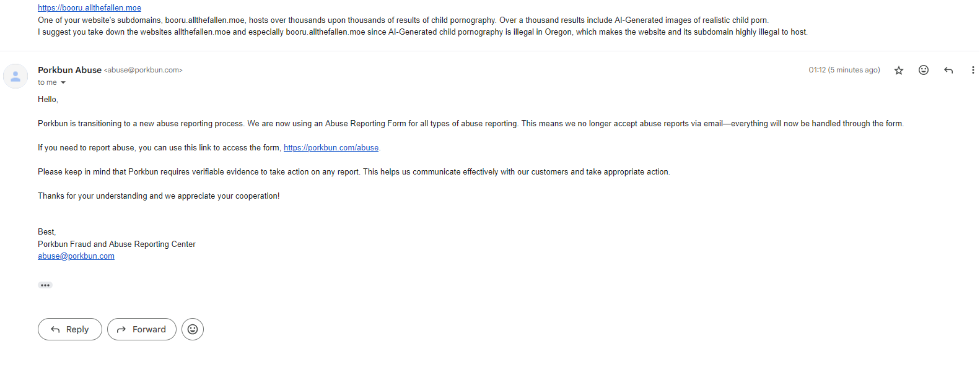Click the sender's profile avatar
The height and width of the screenshot is (367, 980).
coord(15,76)
